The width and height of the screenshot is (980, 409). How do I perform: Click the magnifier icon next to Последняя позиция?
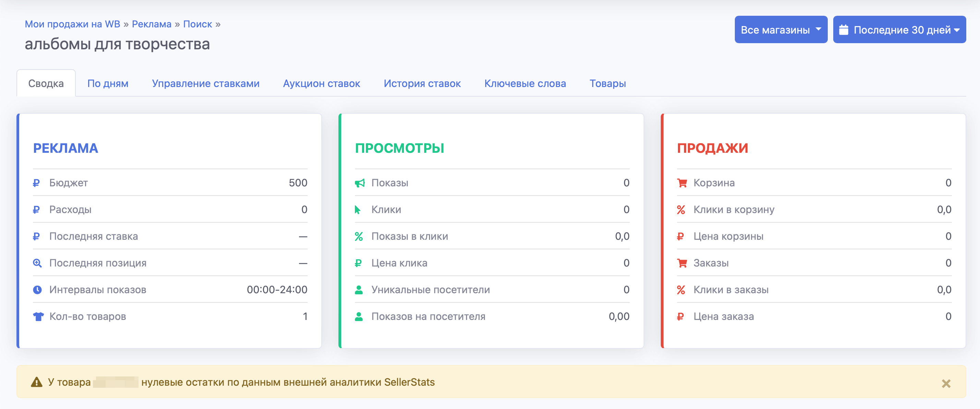click(x=37, y=263)
